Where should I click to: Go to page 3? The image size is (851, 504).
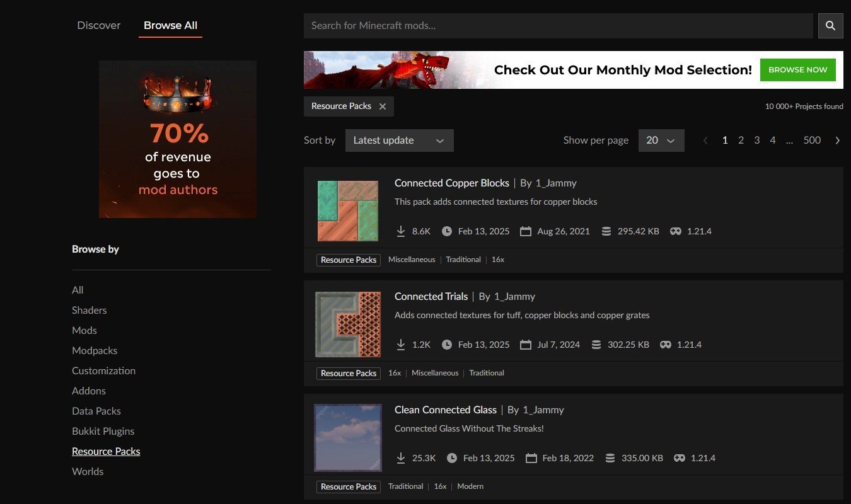(756, 140)
